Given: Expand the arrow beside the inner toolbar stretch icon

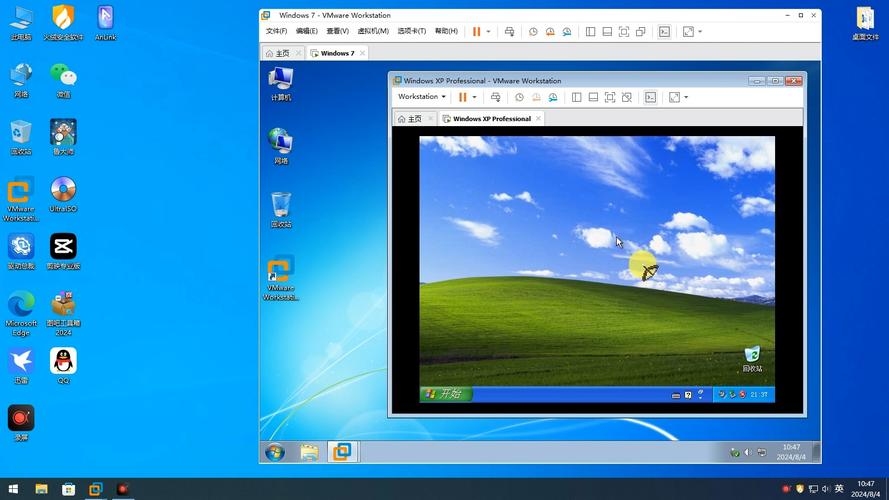Looking at the screenshot, I should [x=687, y=97].
